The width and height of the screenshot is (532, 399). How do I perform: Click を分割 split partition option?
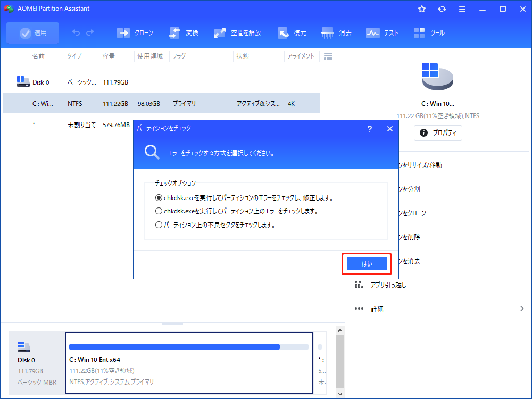(410, 189)
